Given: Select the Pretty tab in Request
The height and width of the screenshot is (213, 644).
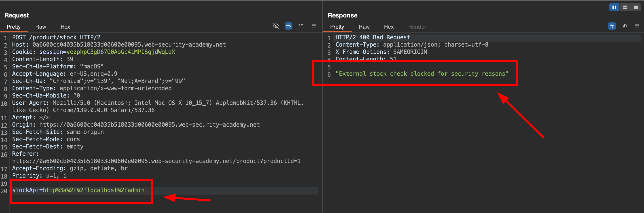Looking at the screenshot, I should point(14,27).
